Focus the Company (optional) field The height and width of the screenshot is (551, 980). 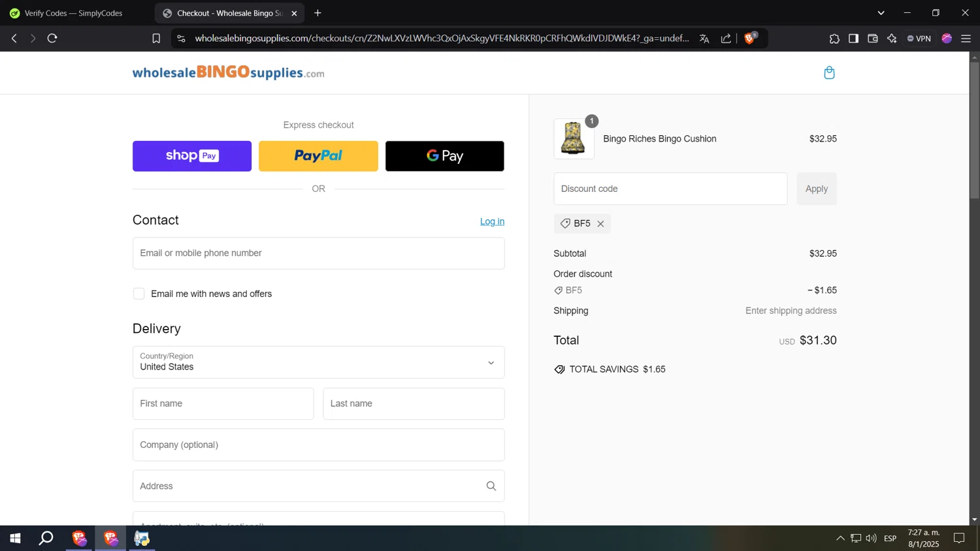318,445
